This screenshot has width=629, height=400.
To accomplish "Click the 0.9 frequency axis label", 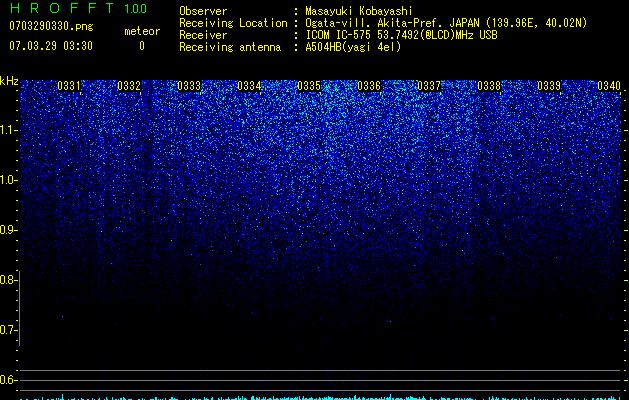I will 9,230.
